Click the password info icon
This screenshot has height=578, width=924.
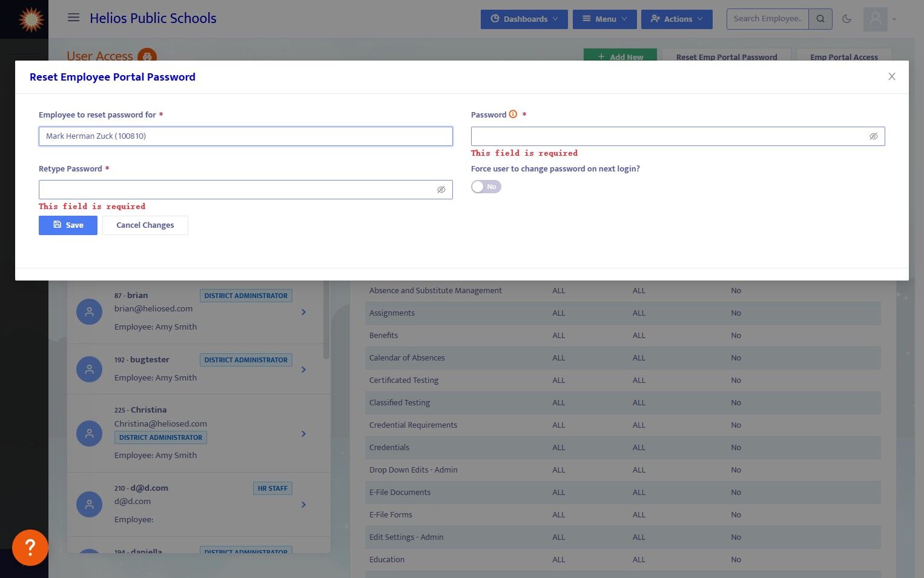click(x=513, y=115)
